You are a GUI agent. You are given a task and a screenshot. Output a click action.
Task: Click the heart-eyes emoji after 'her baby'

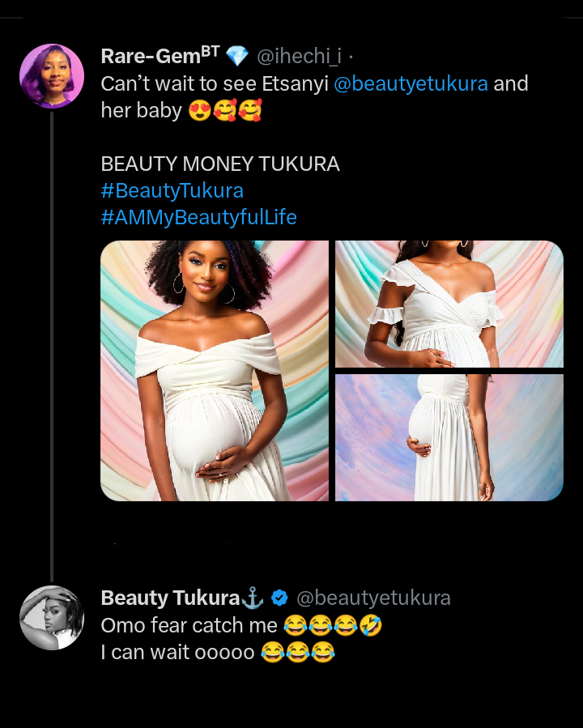pyautogui.click(x=199, y=111)
